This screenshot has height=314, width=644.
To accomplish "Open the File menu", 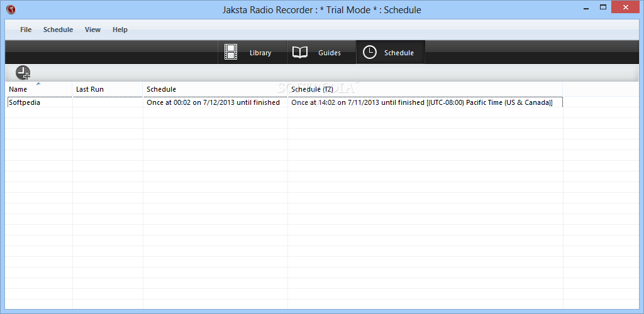I will point(26,30).
